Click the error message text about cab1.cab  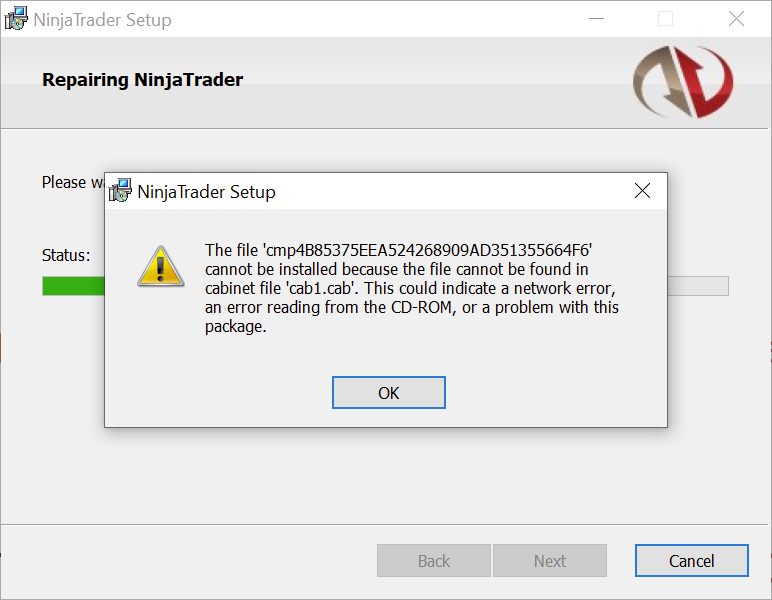click(412, 288)
